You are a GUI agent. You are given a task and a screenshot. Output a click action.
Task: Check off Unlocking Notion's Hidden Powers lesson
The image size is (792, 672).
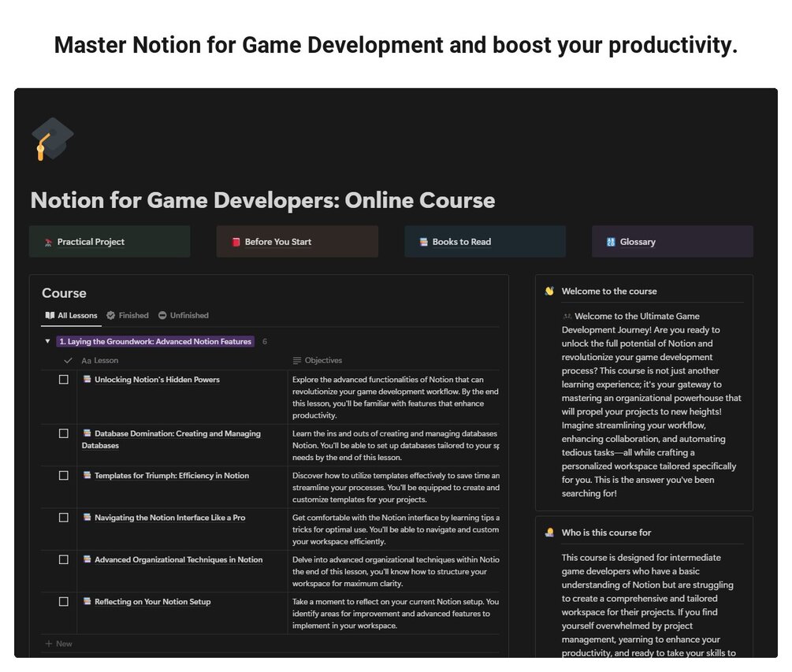click(64, 379)
